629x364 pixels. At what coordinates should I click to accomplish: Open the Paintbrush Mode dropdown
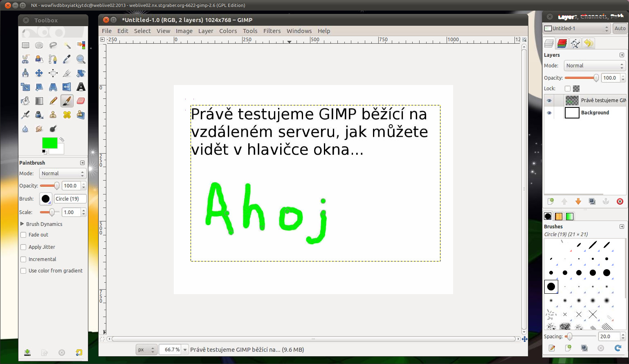coord(63,174)
